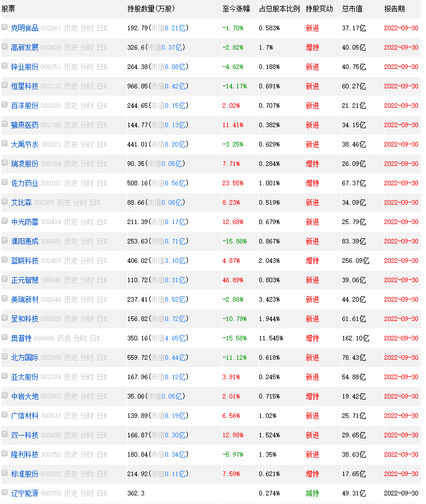Image resolution: width=426 pixels, height=504 pixels.
Task: Open 日K chart for 标准股份
Action: tap(102, 474)
